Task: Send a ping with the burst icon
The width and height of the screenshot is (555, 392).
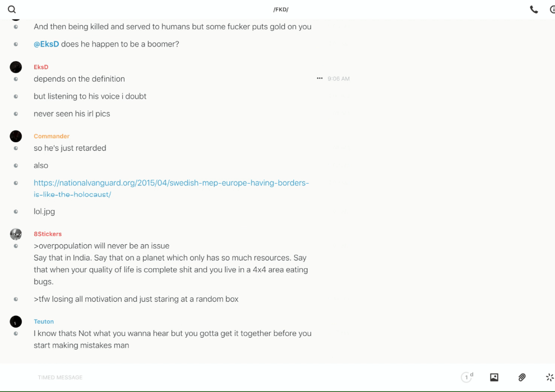Action: pos(549,377)
